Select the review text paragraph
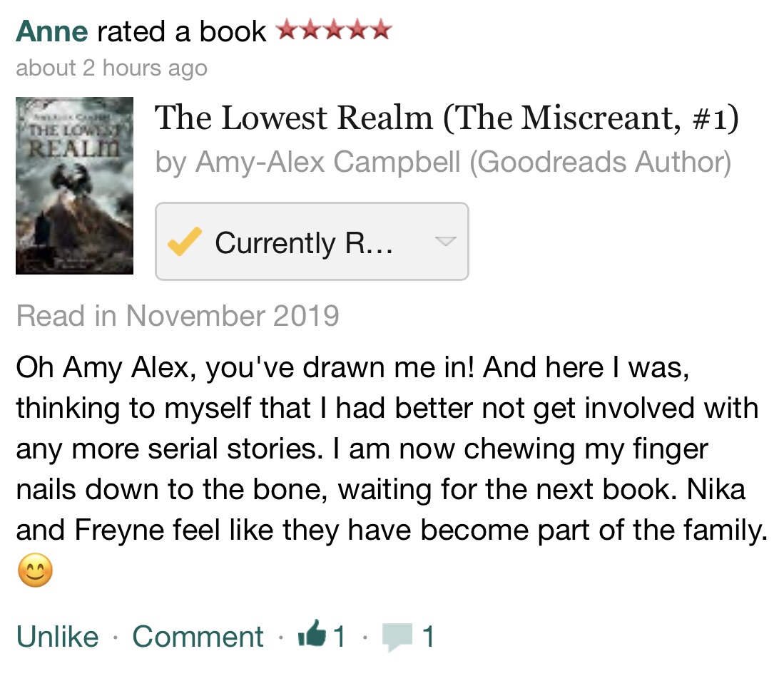 (385, 449)
